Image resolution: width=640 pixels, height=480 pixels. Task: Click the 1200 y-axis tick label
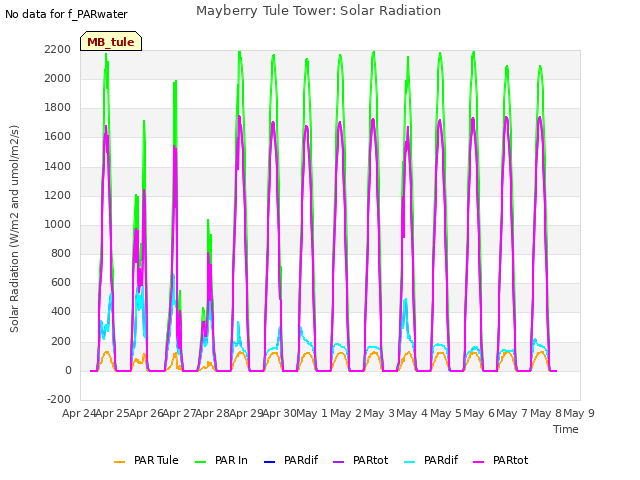click(58, 196)
